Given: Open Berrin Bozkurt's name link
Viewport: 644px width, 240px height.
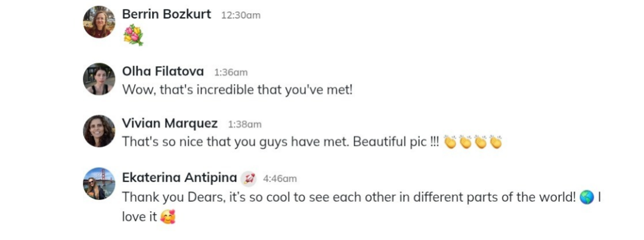Looking at the screenshot, I should 166,14.
